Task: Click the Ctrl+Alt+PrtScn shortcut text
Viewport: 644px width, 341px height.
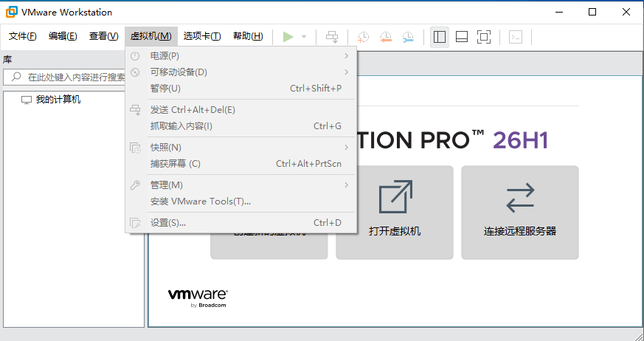Action: click(308, 164)
